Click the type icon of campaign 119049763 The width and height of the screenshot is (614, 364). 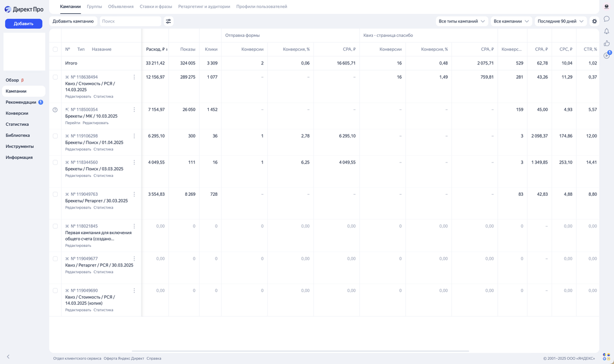click(67, 194)
